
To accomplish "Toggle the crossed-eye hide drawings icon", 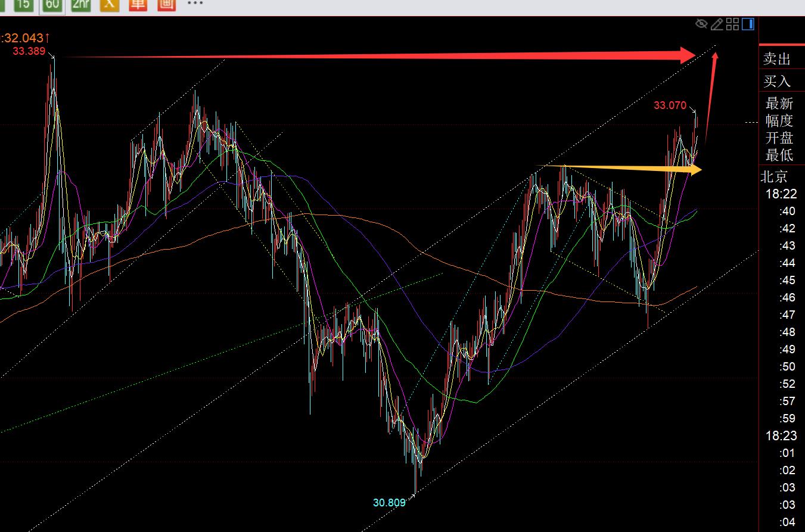I will 701,24.
